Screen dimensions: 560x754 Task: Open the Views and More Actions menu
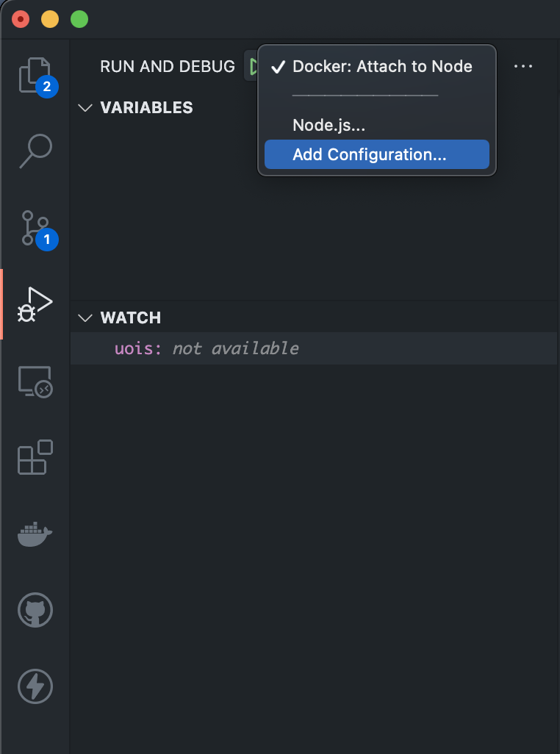point(523,65)
